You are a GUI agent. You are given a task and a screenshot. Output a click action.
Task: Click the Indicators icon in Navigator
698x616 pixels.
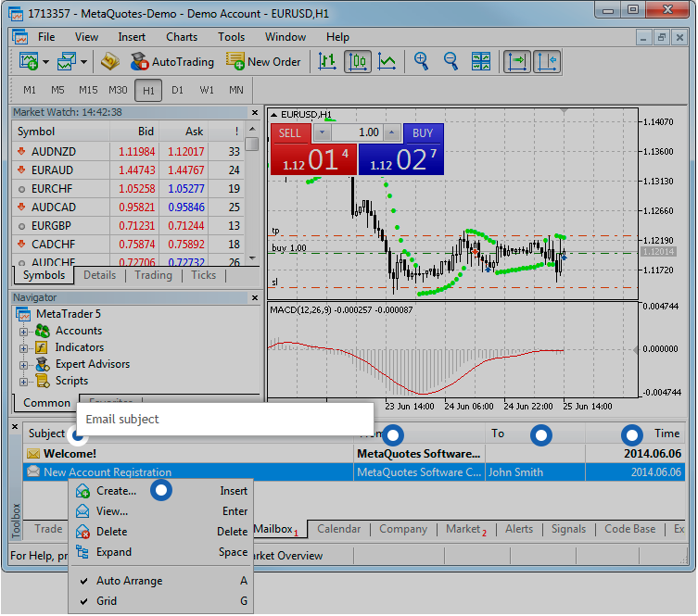(42, 347)
